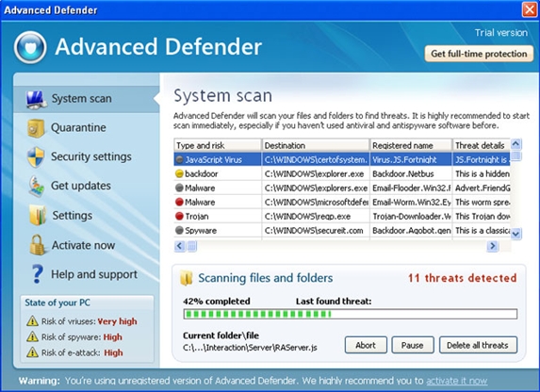Screen dimensions: 540x392
Task: Click the 42% completed label
Action: [217, 302]
